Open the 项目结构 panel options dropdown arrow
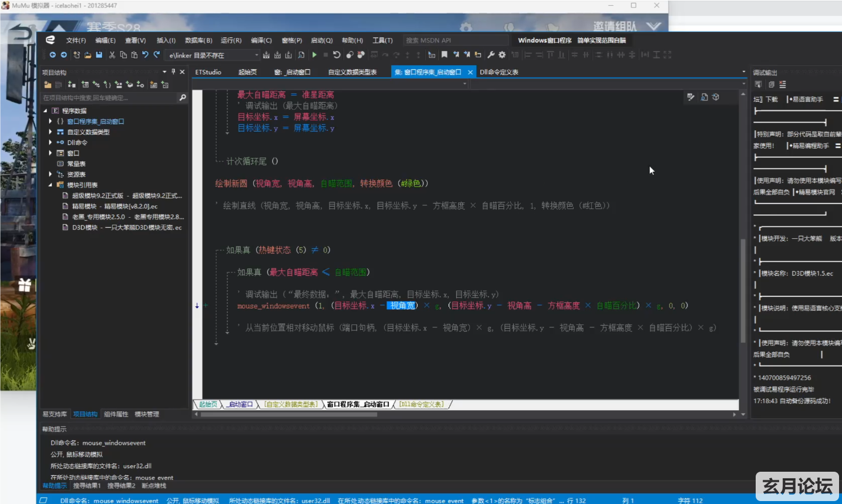842x504 pixels. (x=164, y=72)
